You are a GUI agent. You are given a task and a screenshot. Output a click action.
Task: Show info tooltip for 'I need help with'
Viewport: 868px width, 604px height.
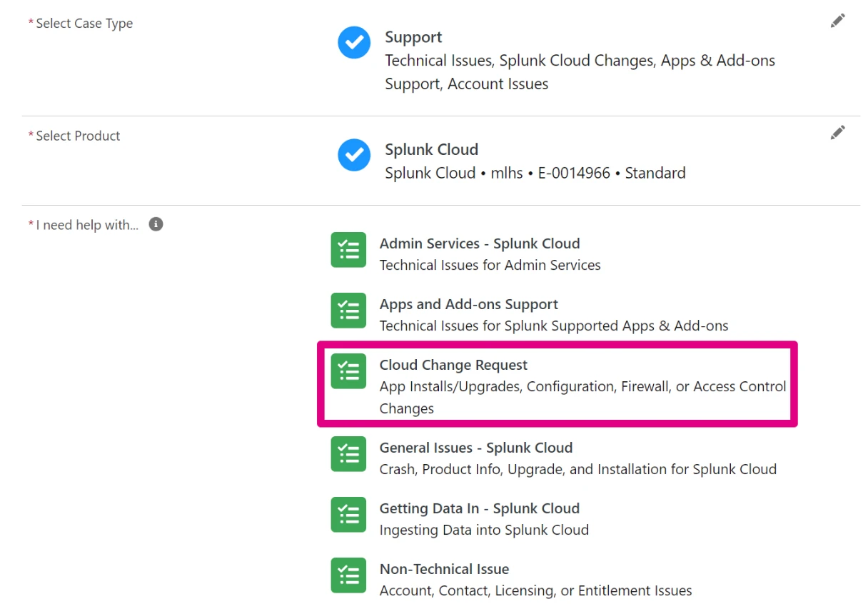[x=156, y=224]
